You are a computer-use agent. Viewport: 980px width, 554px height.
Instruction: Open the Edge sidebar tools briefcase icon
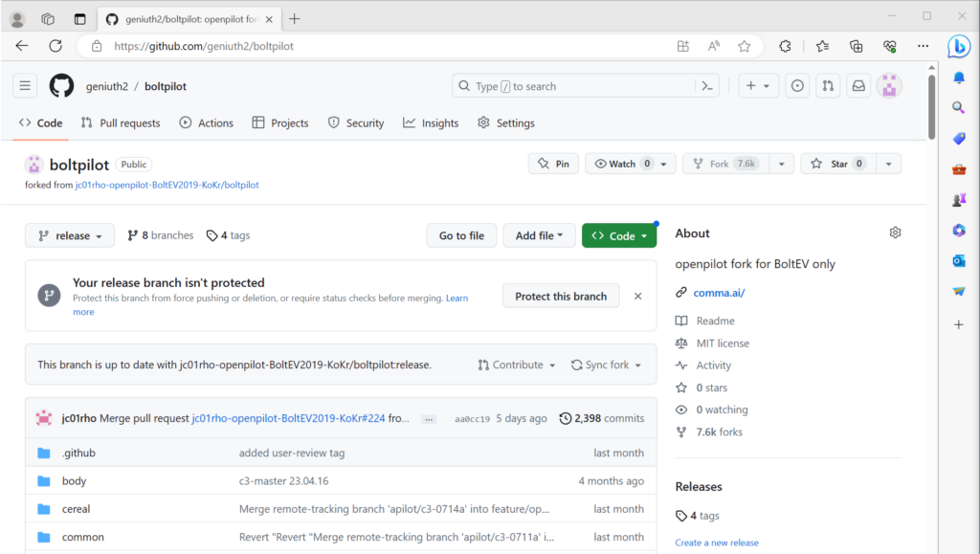(959, 169)
